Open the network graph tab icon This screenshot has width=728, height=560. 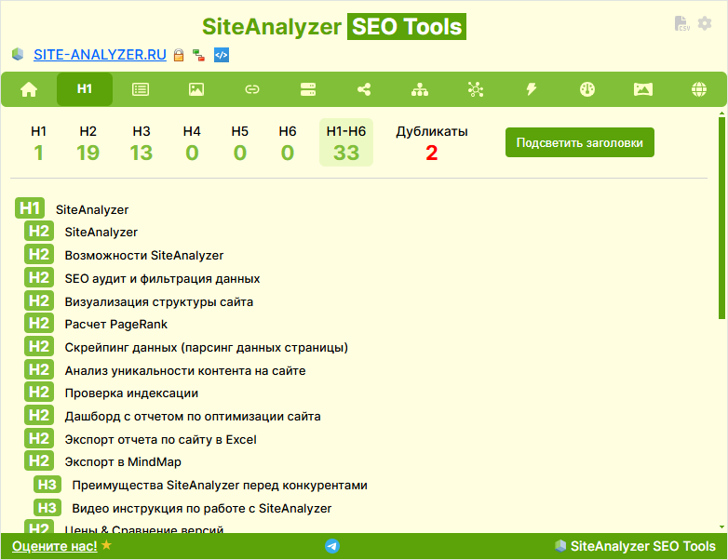point(476,89)
